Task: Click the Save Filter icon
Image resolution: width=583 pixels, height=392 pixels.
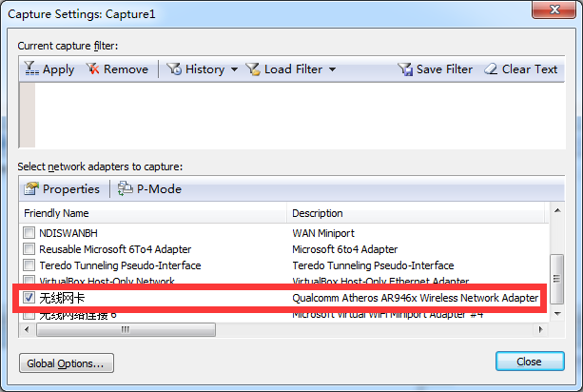Action: pos(405,69)
